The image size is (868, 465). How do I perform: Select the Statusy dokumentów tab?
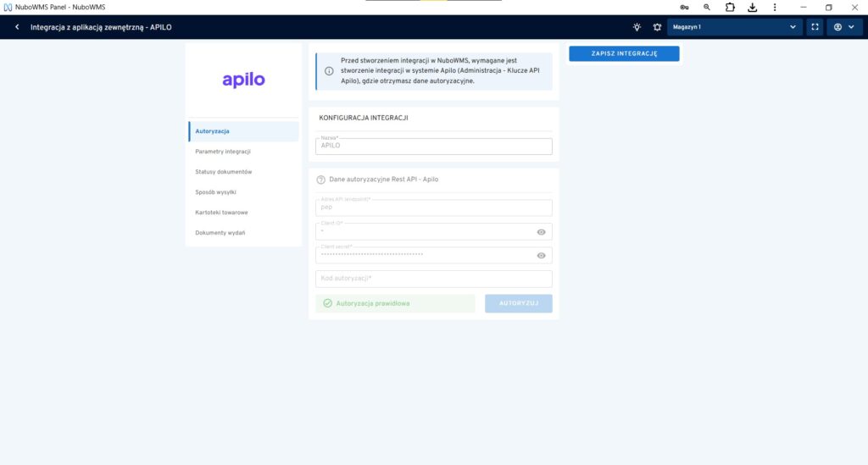[224, 172]
